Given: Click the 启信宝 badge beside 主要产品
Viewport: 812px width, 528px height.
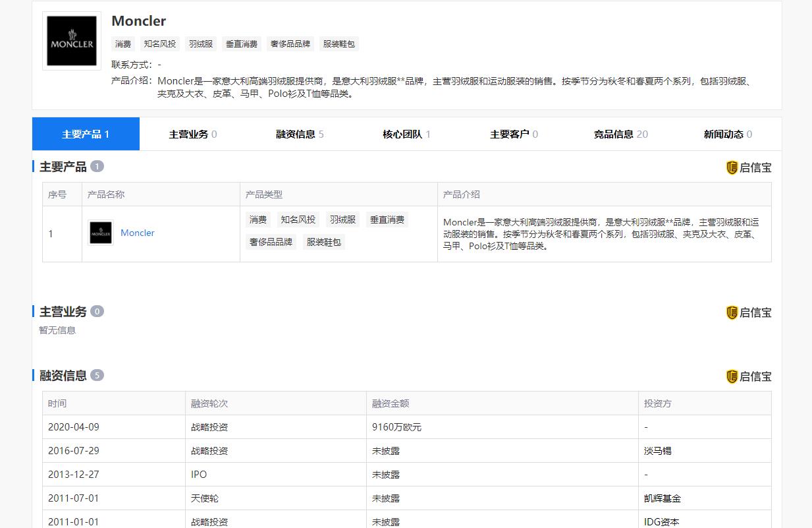Looking at the screenshot, I should (x=749, y=167).
